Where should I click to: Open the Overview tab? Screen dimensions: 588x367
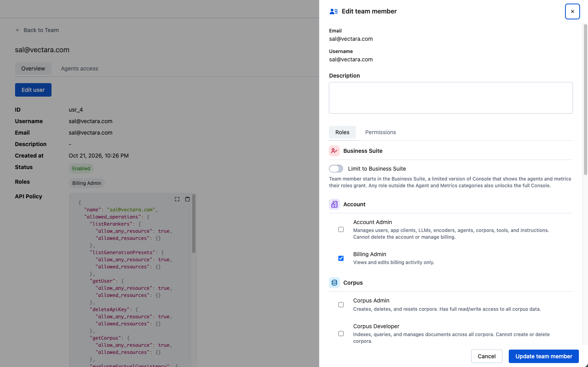33,68
